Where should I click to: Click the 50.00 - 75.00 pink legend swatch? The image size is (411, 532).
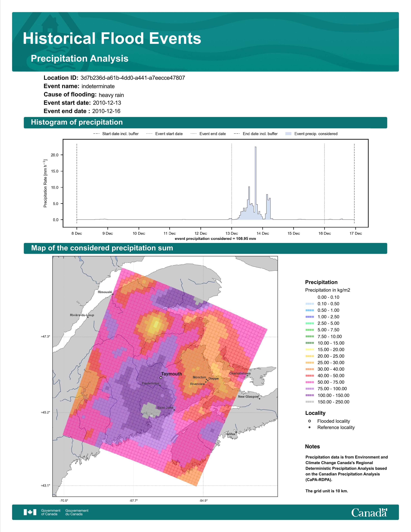click(x=310, y=382)
